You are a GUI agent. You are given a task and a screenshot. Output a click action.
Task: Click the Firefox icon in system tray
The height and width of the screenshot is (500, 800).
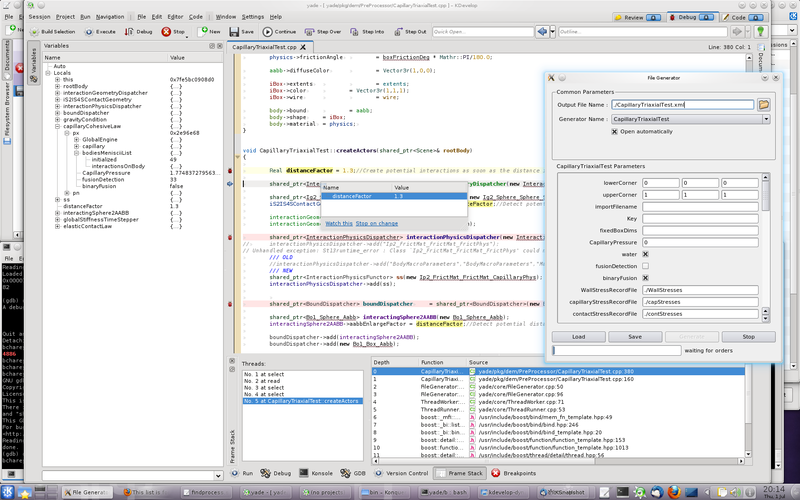click(674, 492)
